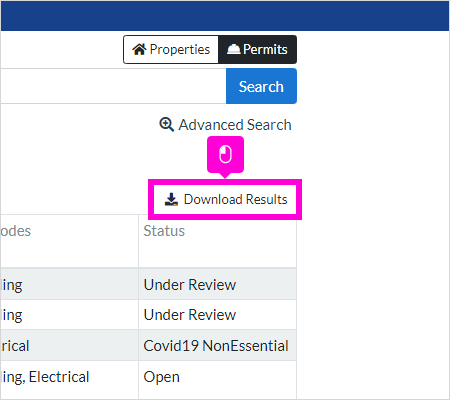Click the house icon on Properties
The height and width of the screenshot is (400, 450).
coord(139,49)
